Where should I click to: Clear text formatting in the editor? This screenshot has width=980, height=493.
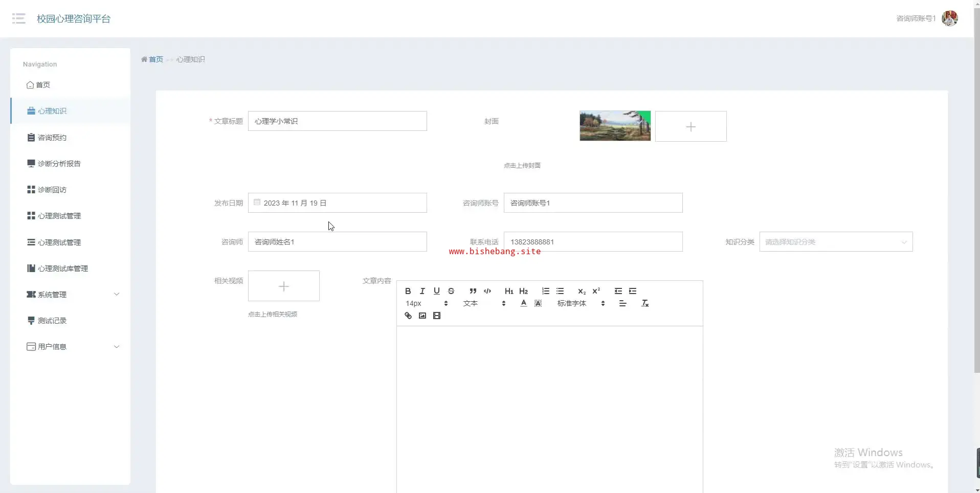tap(645, 304)
